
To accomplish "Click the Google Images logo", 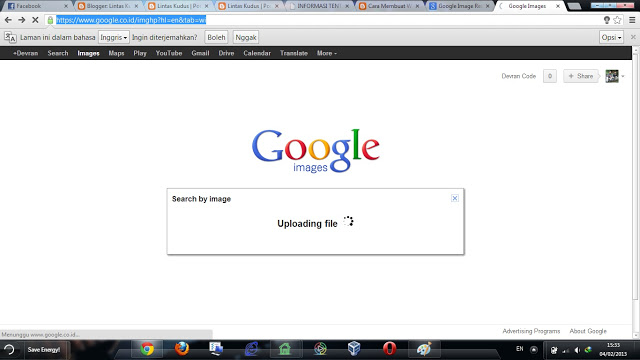I will click(x=316, y=151).
